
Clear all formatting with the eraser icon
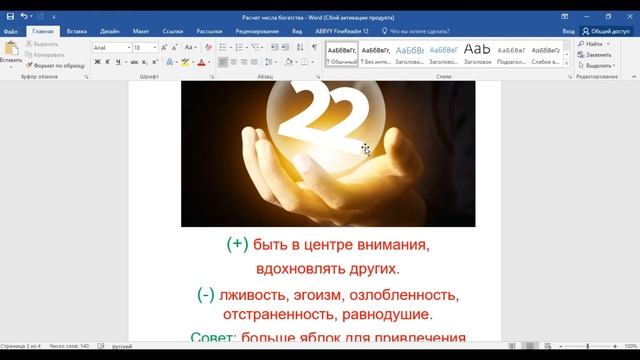tap(208, 48)
